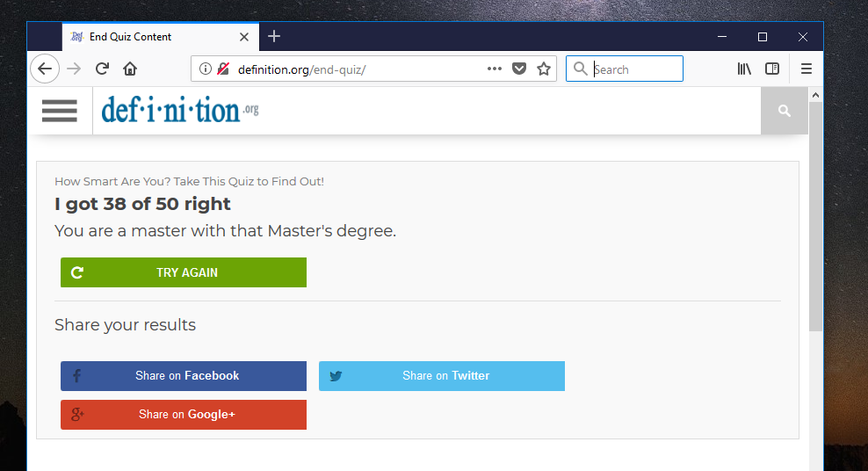Click the "I got 38 of 50 right" heading
This screenshot has height=471, width=868.
click(142, 204)
